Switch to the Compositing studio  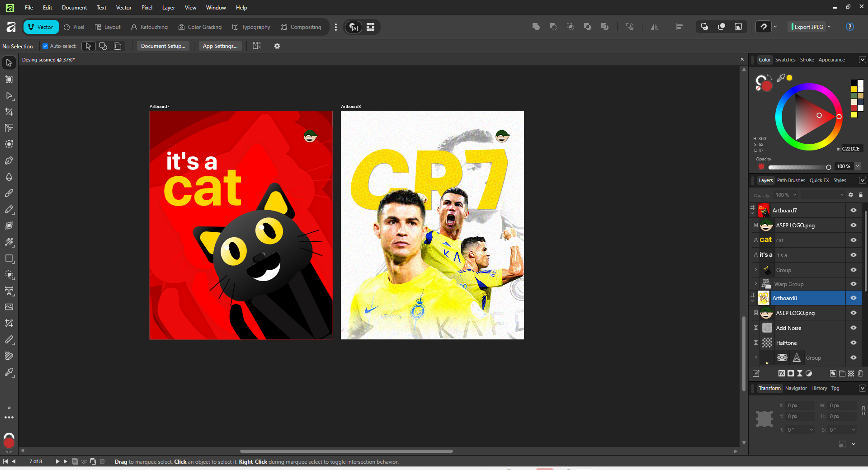click(301, 27)
